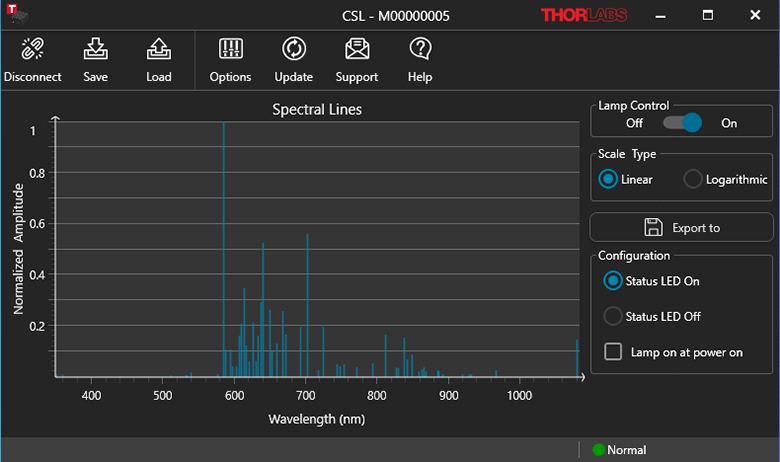
Task: Click the app logo in the title bar
Action: point(14,14)
